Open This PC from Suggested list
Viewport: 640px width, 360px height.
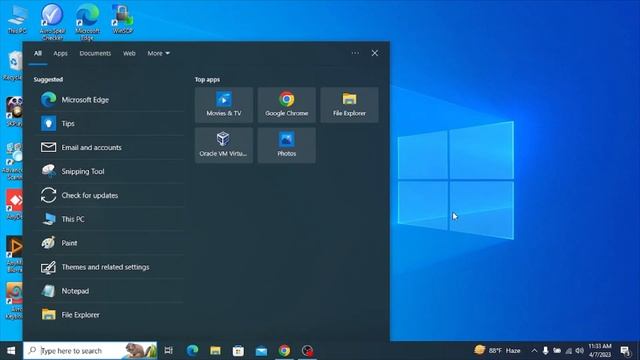click(109, 219)
